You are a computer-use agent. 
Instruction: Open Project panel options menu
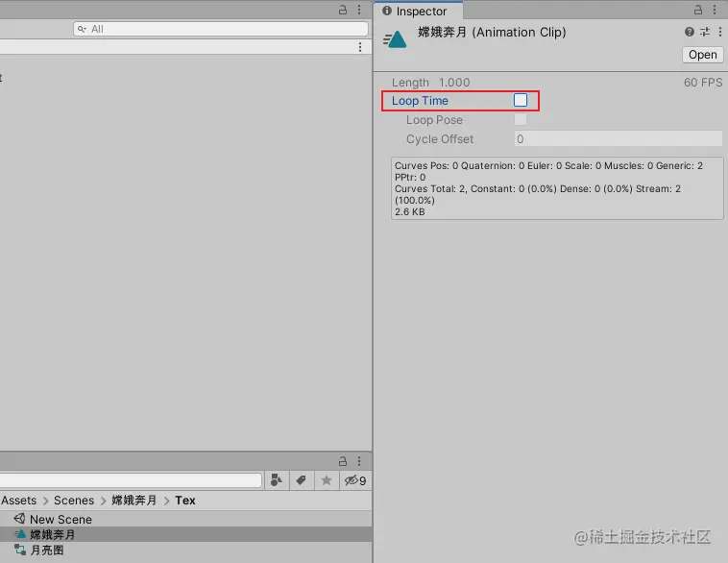(359, 461)
